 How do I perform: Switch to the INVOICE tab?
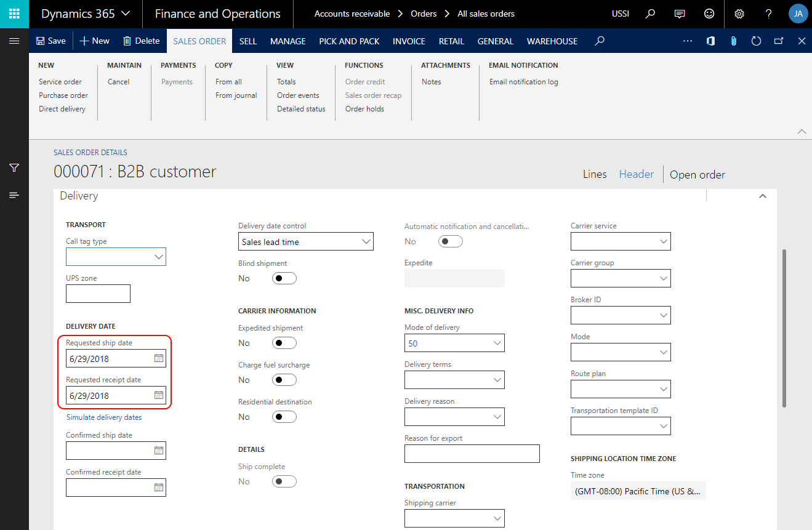[409, 41]
